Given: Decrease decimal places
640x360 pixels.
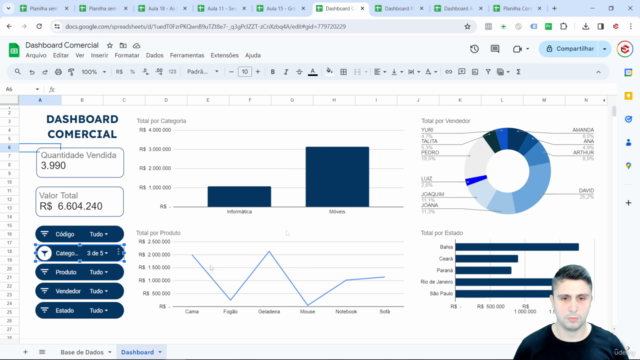Looking at the screenshot, I should coord(145,72).
